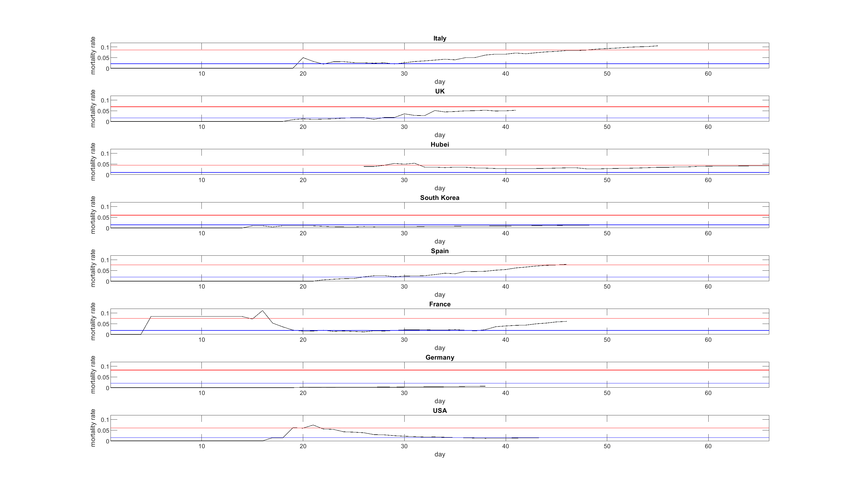Select the mortality rate label of Germany plot
The width and height of the screenshot is (850, 504).
tap(93, 375)
